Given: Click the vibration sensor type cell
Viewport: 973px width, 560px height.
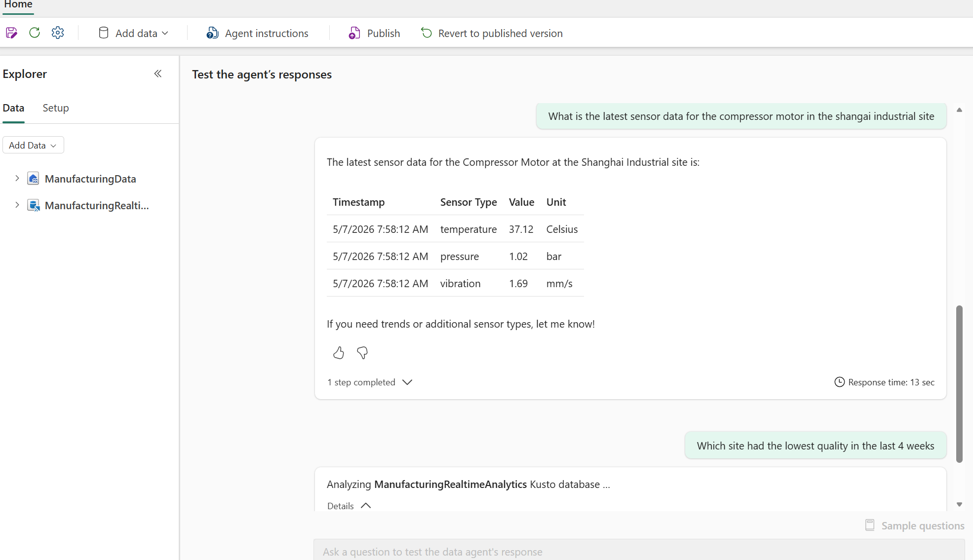Looking at the screenshot, I should 461,283.
